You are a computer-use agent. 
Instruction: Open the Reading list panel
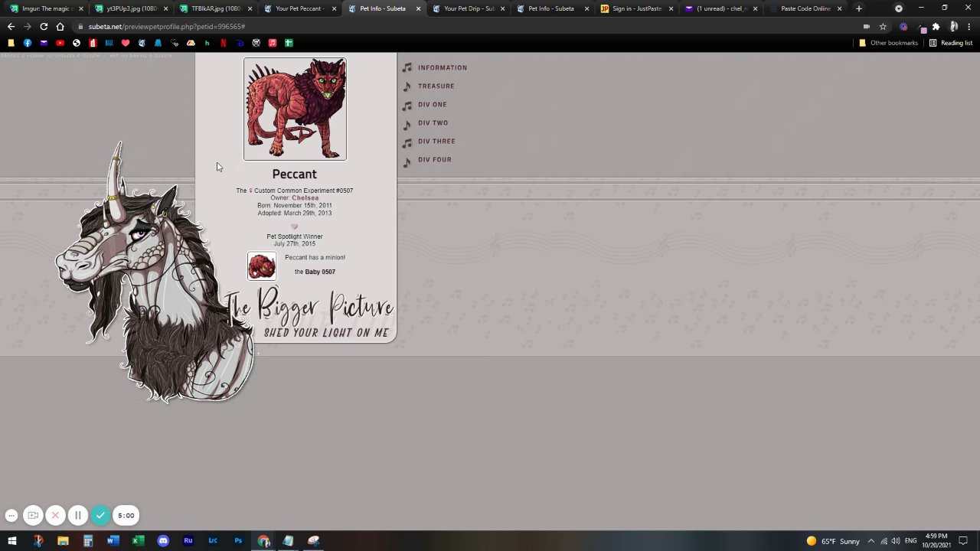coord(951,43)
